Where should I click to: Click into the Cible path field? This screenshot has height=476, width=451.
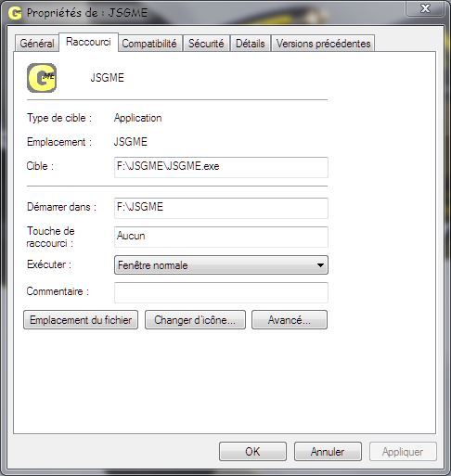[x=221, y=167]
